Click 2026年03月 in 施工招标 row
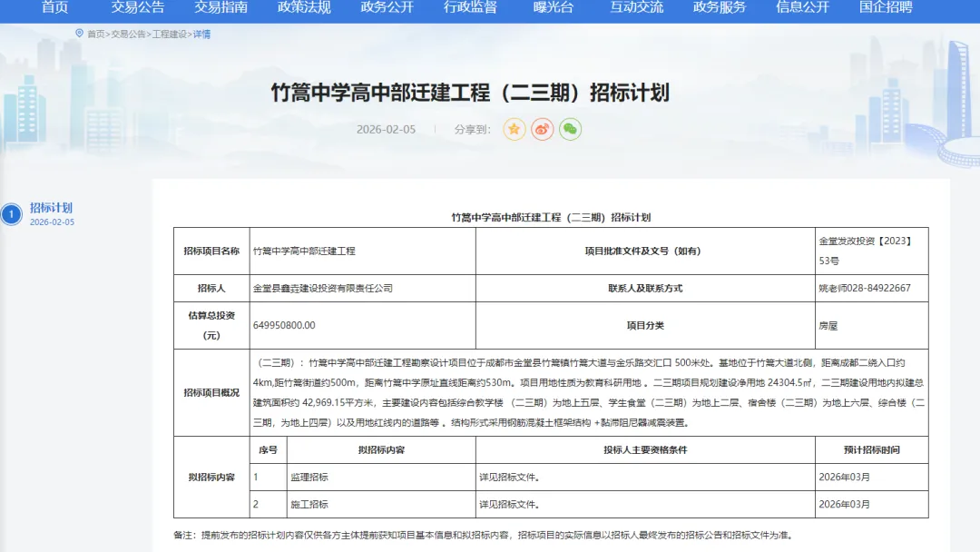This screenshot has width=980, height=552. click(x=871, y=505)
